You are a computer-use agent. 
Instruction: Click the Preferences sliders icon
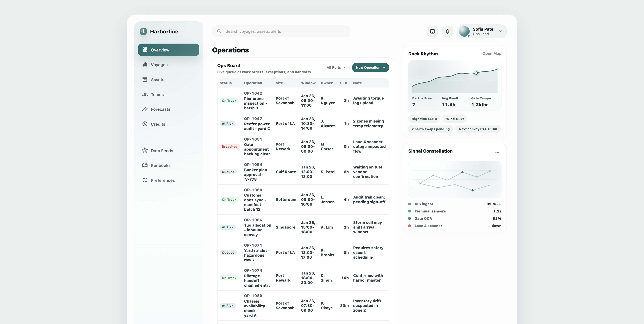tap(145, 180)
